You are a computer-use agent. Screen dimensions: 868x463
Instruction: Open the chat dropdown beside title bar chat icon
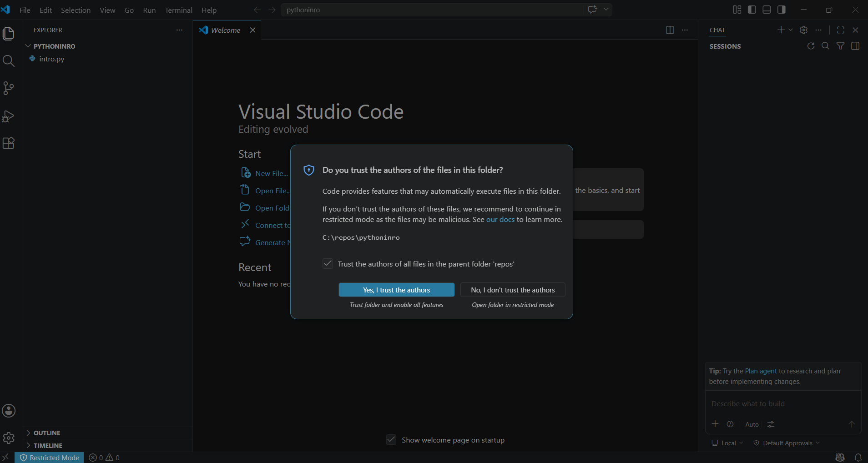[x=606, y=10]
